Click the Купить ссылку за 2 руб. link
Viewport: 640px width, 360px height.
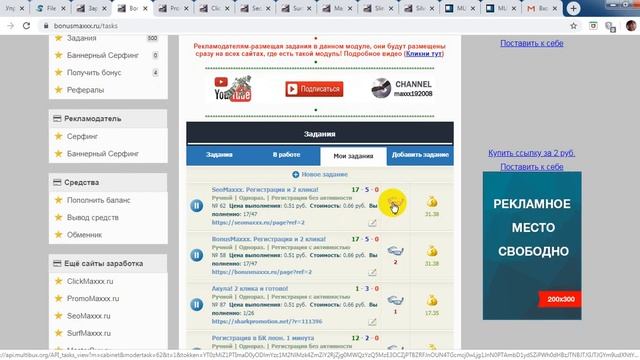click(x=531, y=153)
